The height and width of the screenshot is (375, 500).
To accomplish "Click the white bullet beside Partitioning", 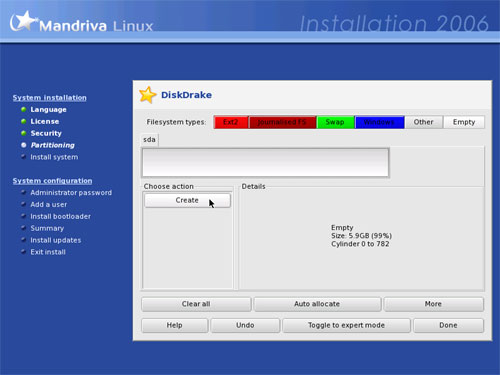I will pyautogui.click(x=24, y=145).
